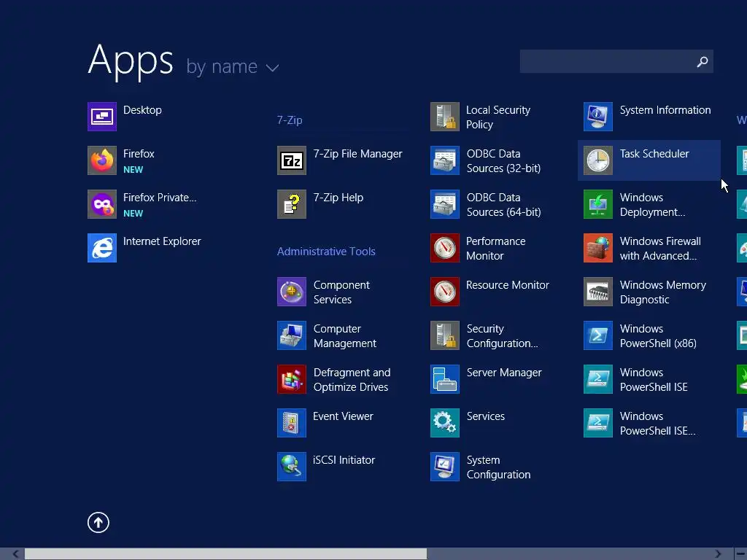Screen dimensions: 747x560
Task: Click the horizontal scrollbar thumb
Action: pos(226,554)
